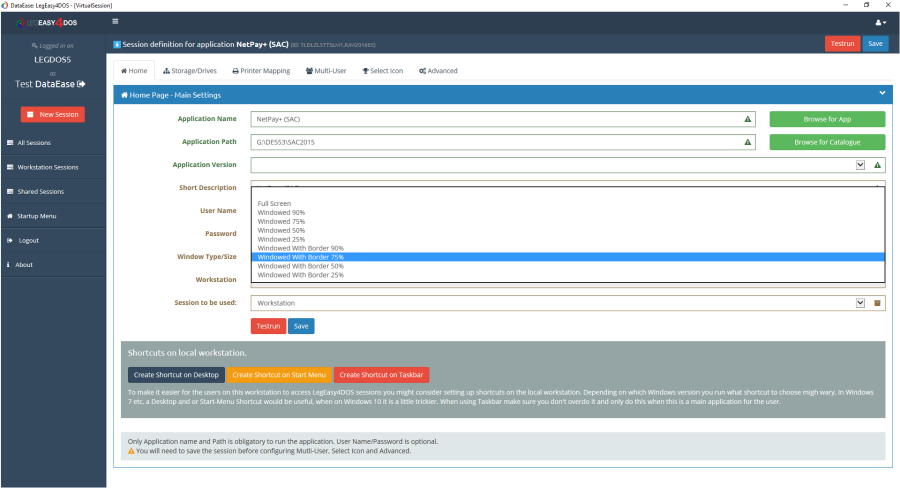Click into the Application Name field

click(x=503, y=119)
